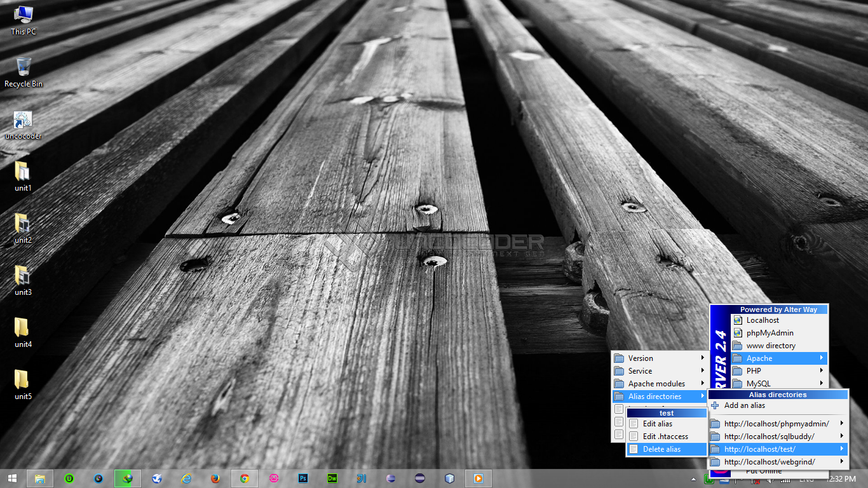This screenshot has width=868, height=488.
Task: Expand the Apache Service submenu
Action: [x=660, y=371]
